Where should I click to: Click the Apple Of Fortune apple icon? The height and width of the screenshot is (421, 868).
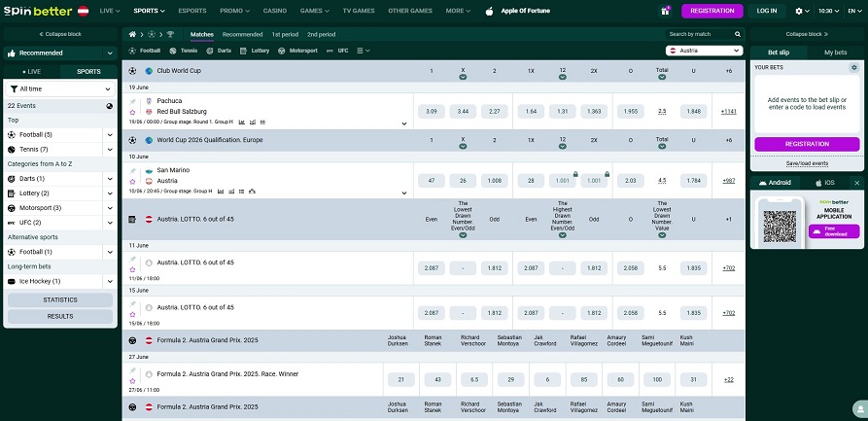[489, 11]
